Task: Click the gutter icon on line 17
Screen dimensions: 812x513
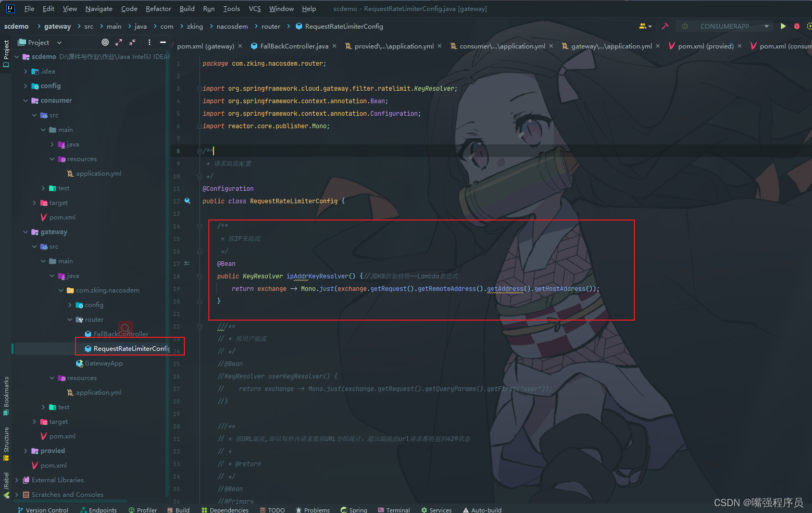Action: (x=187, y=263)
